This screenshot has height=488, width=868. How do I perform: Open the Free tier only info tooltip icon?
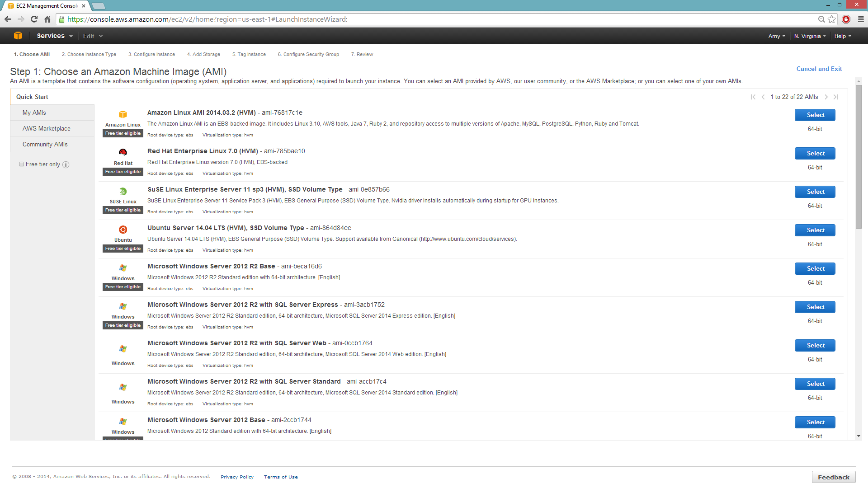click(66, 164)
